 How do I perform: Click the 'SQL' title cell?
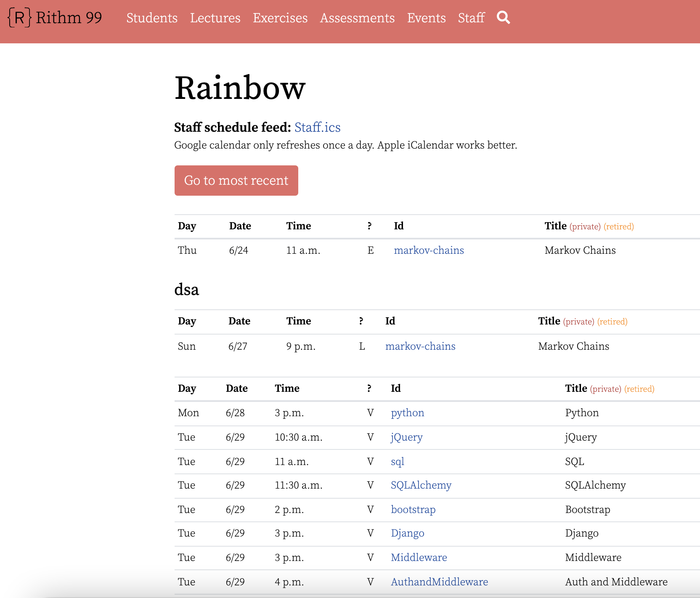coord(575,462)
